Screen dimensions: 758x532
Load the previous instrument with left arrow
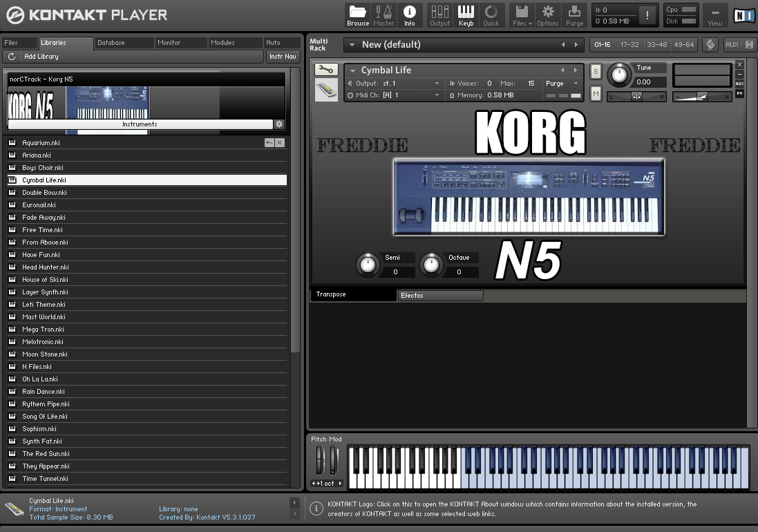[562, 70]
